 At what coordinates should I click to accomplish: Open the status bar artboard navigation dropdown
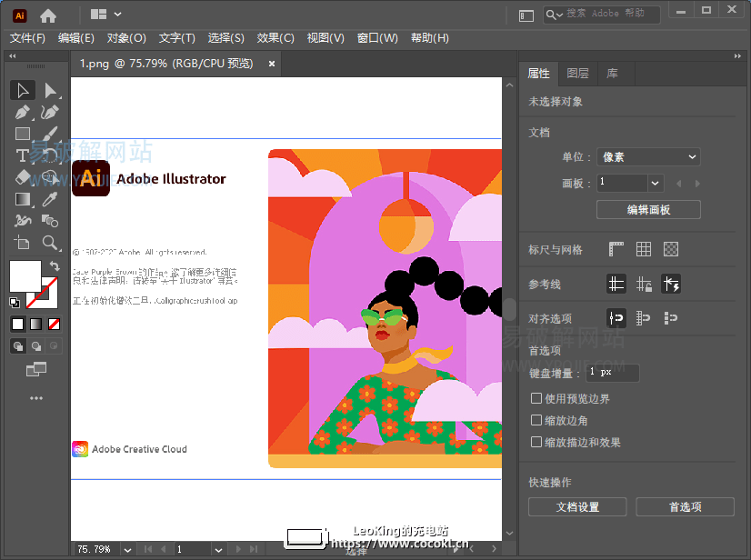pyautogui.click(x=218, y=550)
